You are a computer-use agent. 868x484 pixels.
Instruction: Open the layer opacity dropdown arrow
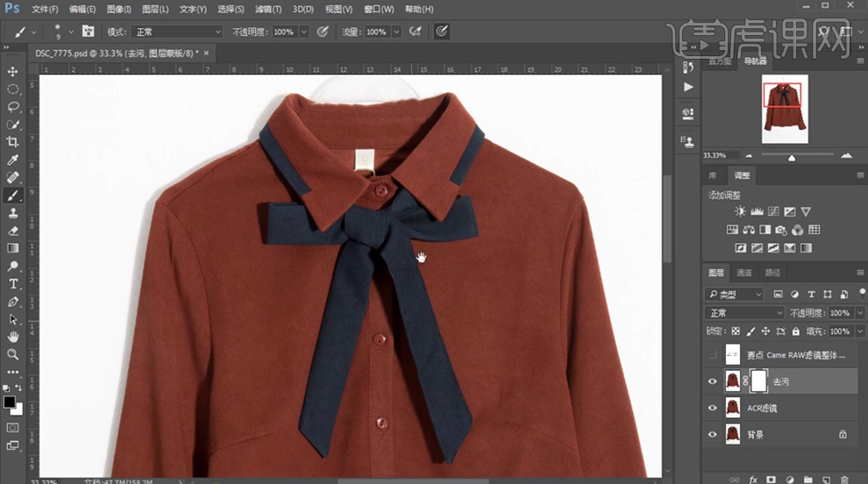point(860,313)
